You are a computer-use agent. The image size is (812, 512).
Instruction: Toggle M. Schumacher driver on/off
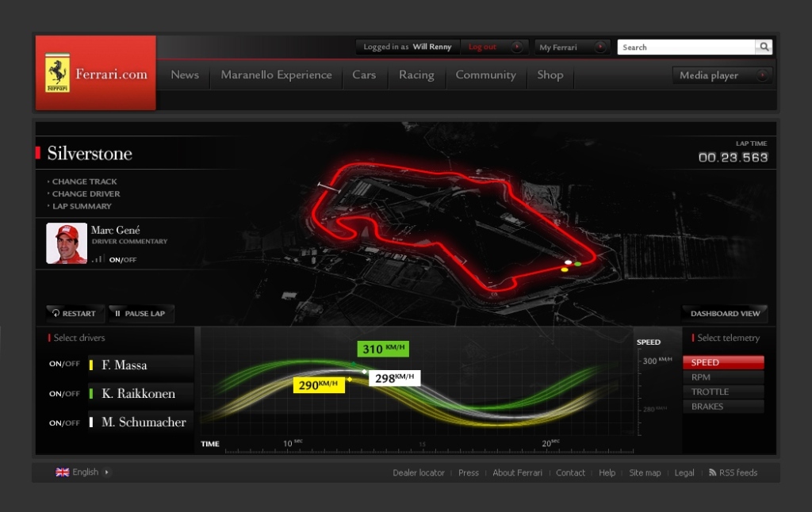point(64,422)
